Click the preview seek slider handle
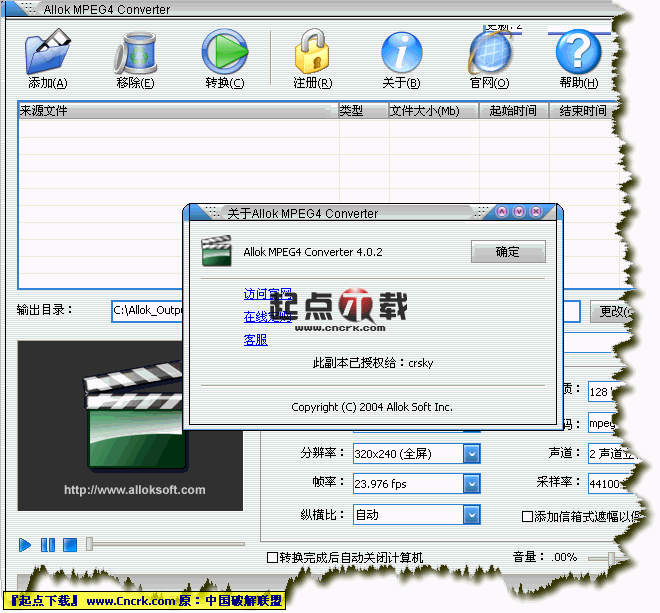The width and height of the screenshot is (660, 613). pyautogui.click(x=89, y=544)
